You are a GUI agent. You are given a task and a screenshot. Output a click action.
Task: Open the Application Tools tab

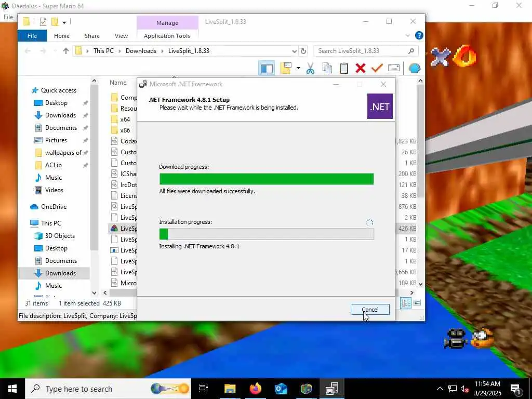[x=167, y=36]
